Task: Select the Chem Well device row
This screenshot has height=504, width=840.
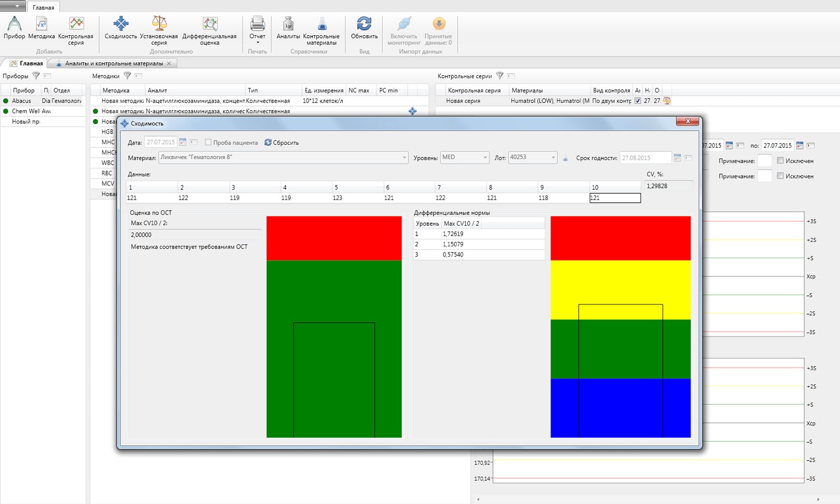Action: (x=43, y=111)
